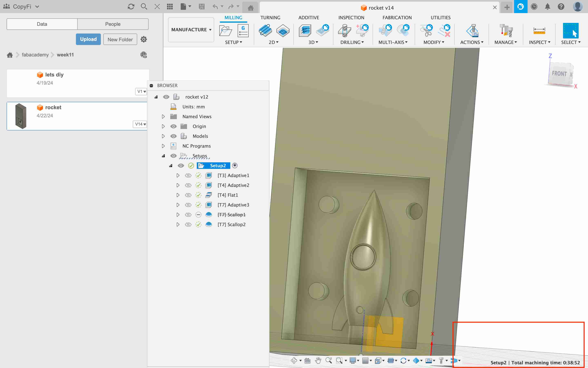The image size is (588, 368).
Task: Click the Undo arrow icon
Action: [215, 7]
